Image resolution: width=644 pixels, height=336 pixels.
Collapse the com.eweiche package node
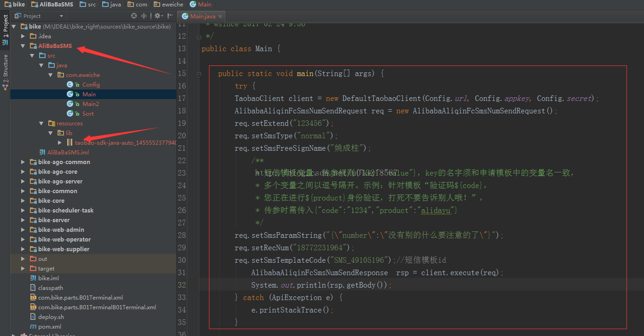click(51, 75)
